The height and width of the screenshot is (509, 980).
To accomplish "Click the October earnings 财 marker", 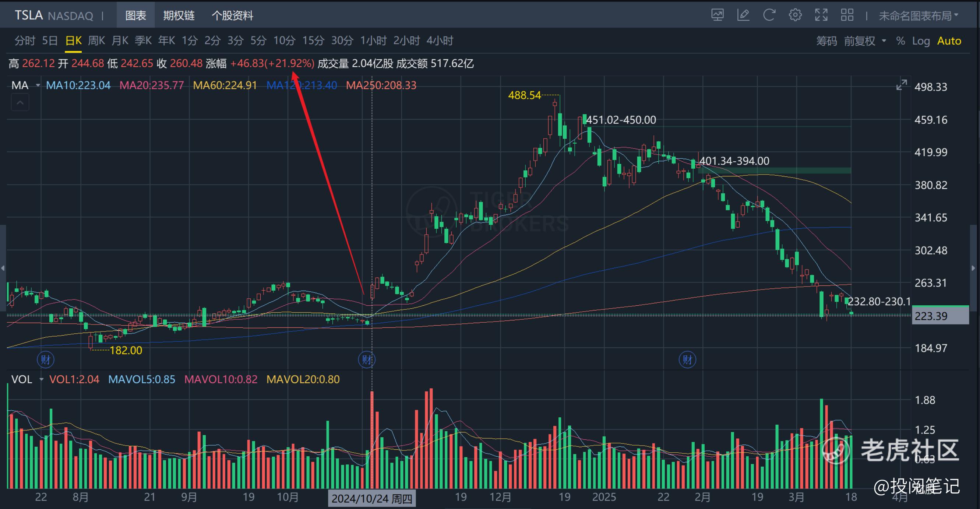I will (367, 359).
